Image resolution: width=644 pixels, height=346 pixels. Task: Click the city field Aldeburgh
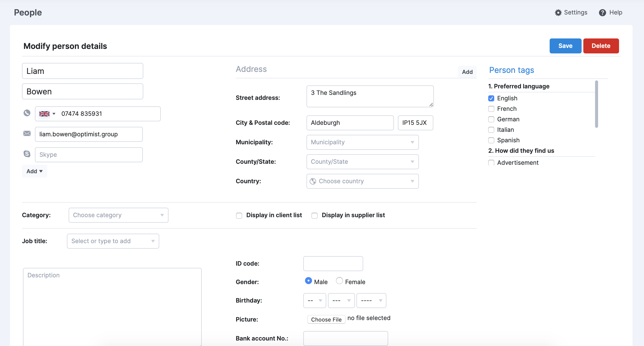click(350, 123)
